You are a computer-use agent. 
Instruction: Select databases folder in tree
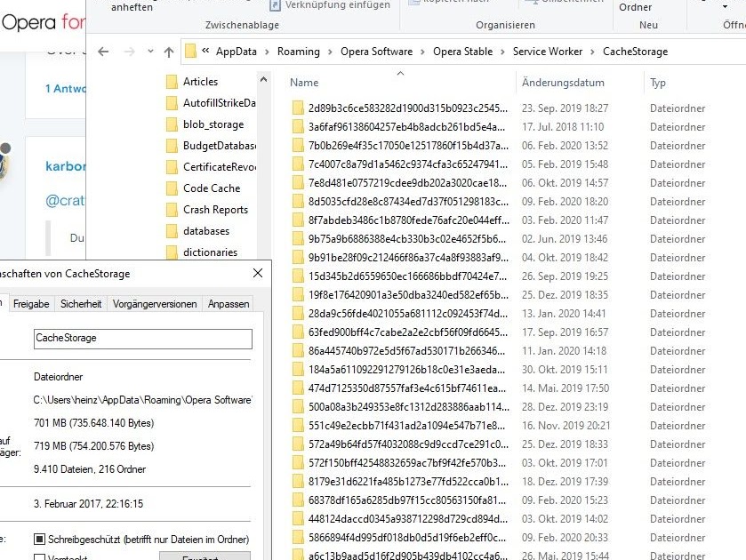click(x=206, y=231)
